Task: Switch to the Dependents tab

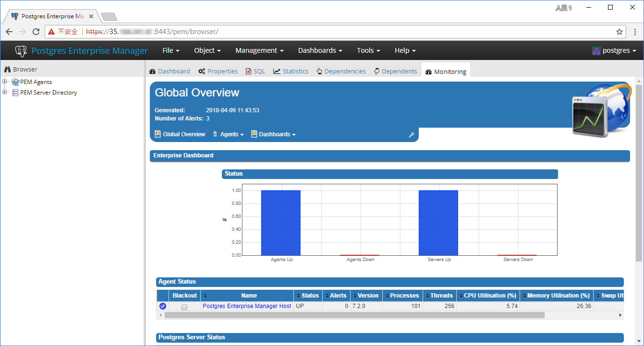Action: [395, 71]
